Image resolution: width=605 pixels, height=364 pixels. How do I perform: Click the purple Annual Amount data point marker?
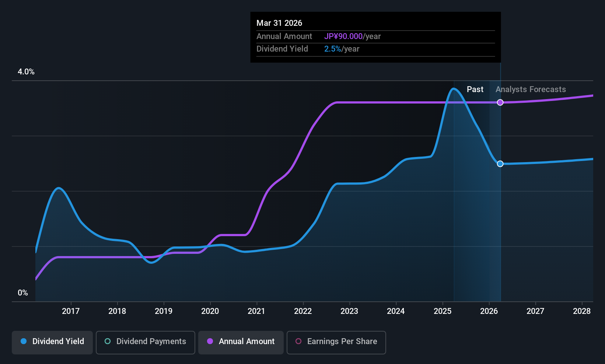coord(500,102)
